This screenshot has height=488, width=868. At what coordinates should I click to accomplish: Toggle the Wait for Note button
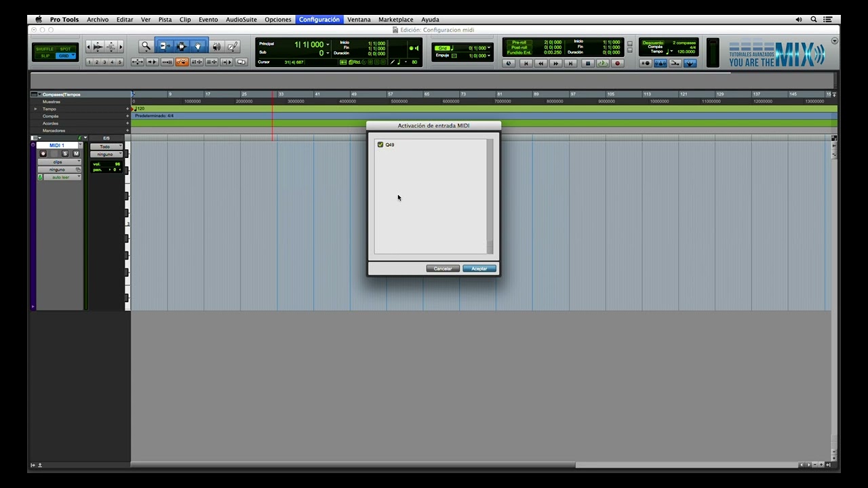(x=646, y=63)
